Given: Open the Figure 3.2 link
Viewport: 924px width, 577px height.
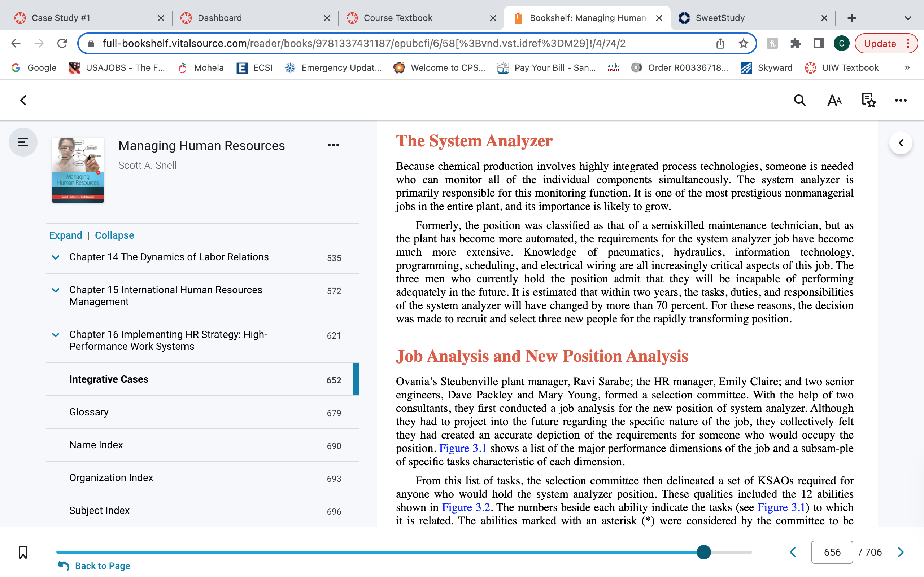Looking at the screenshot, I should tap(466, 507).
